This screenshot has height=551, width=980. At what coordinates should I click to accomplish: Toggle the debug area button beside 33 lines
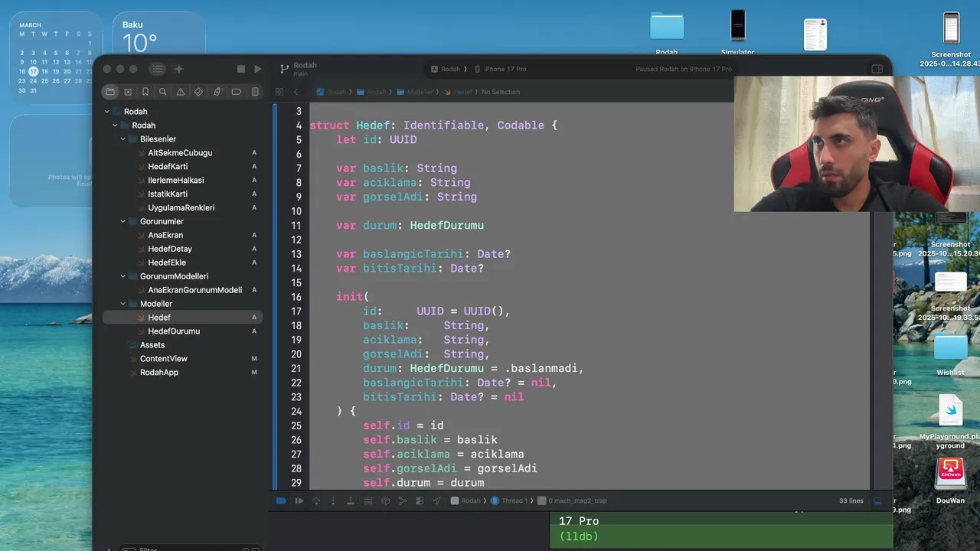tap(877, 500)
